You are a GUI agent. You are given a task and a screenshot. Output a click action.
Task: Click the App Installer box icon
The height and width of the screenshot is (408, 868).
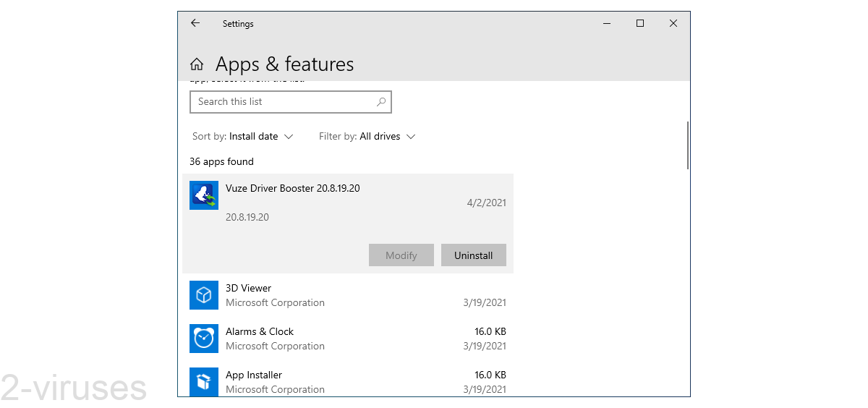(x=204, y=382)
